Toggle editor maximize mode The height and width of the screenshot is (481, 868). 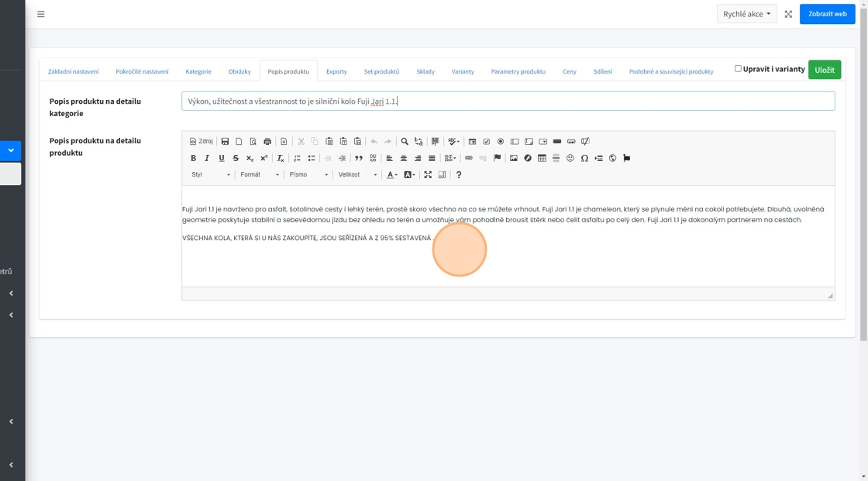click(428, 175)
